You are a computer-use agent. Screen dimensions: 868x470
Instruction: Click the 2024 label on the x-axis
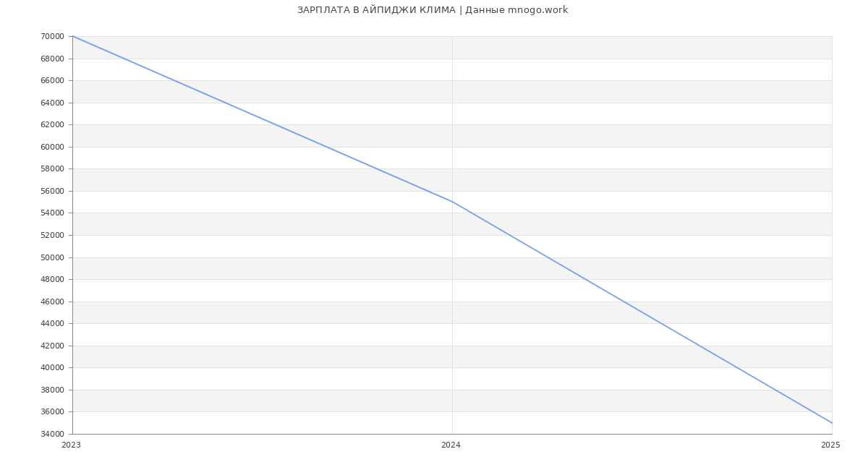coord(451,445)
